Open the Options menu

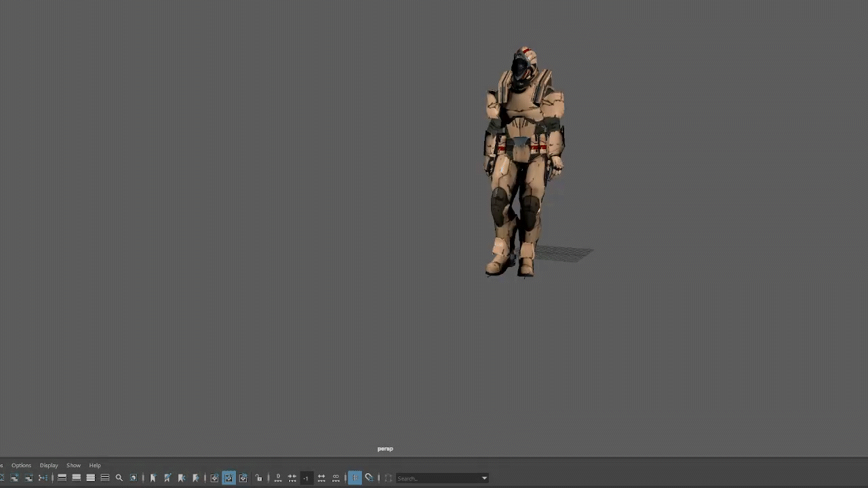pos(21,465)
